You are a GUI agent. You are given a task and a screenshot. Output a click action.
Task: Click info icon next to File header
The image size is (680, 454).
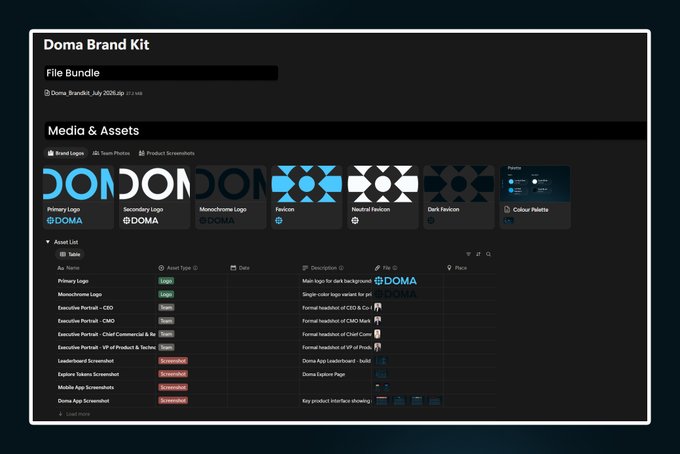coord(395,268)
